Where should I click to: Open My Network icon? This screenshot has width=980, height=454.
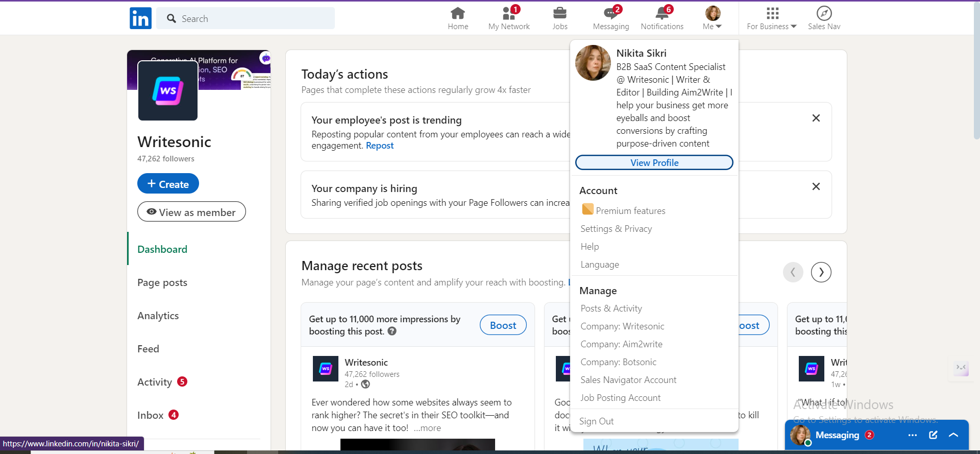[509, 13]
